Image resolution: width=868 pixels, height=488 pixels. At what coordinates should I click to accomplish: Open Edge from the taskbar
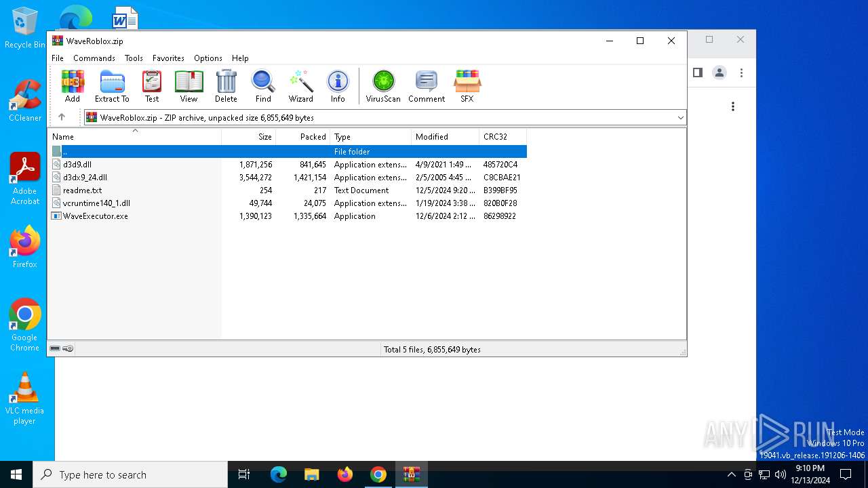279,474
